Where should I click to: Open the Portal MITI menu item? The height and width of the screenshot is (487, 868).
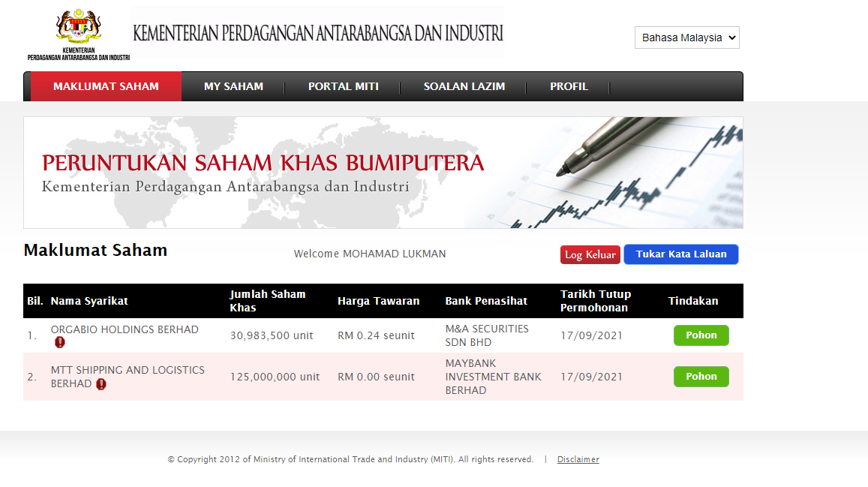pyautogui.click(x=343, y=86)
